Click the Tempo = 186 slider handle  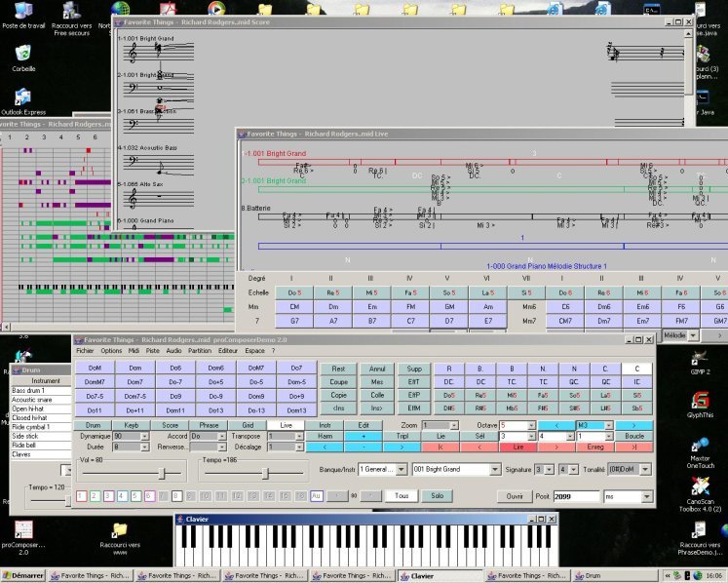(x=266, y=474)
